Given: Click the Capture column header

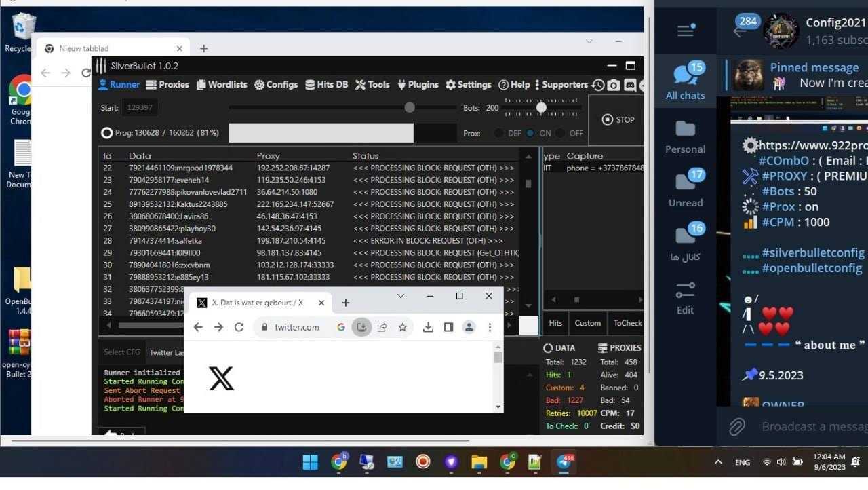Looking at the screenshot, I should point(585,155).
